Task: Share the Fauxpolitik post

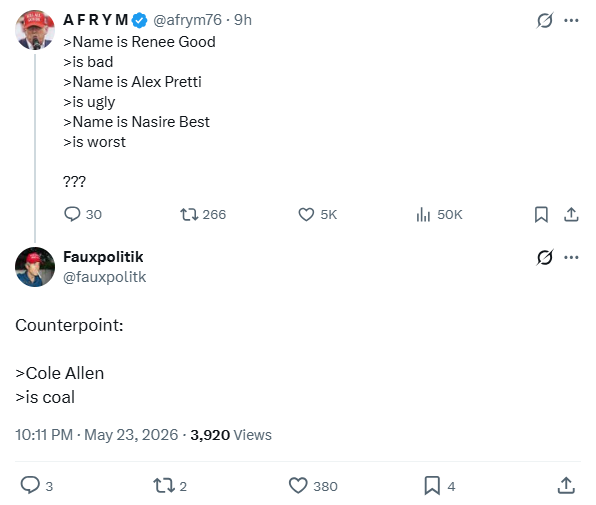Action: [x=566, y=486]
